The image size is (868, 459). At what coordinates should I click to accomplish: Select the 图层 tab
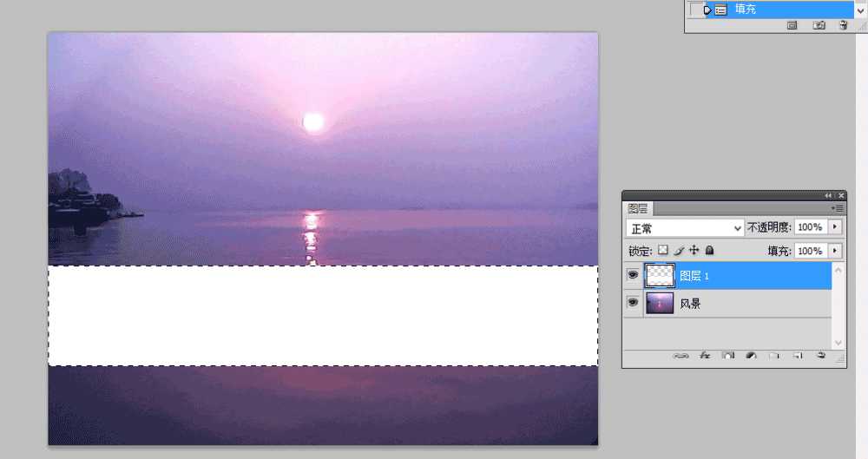[638, 208]
